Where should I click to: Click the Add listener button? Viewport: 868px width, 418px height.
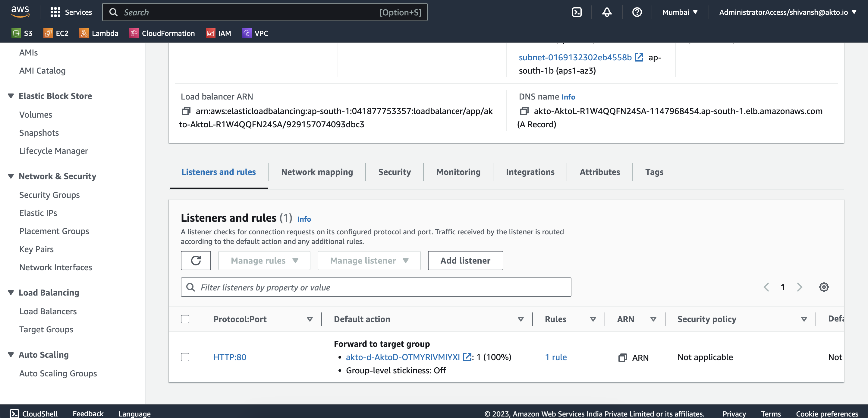point(465,260)
